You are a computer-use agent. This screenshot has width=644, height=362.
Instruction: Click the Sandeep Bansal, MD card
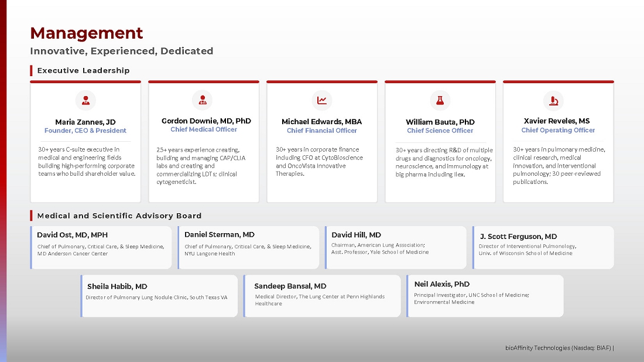tap(322, 296)
